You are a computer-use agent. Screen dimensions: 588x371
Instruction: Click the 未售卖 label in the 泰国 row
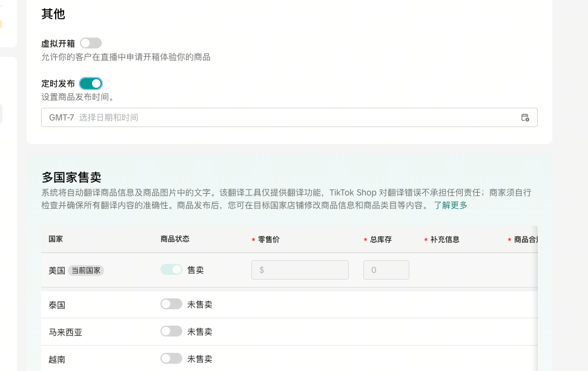pyautogui.click(x=200, y=304)
